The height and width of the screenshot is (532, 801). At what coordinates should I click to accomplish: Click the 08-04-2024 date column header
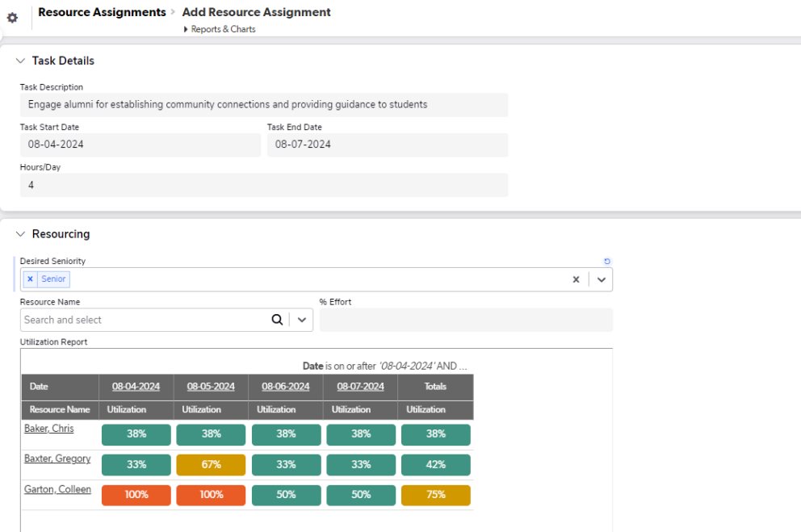coord(136,387)
